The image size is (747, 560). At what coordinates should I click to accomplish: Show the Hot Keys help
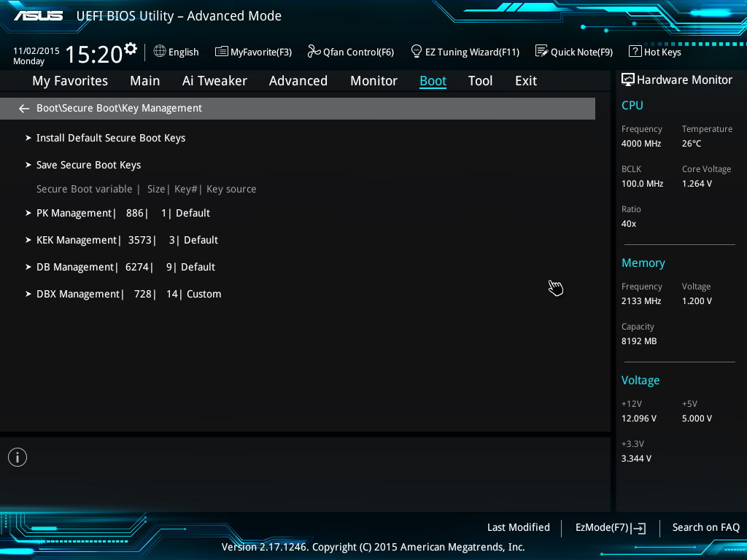(655, 52)
